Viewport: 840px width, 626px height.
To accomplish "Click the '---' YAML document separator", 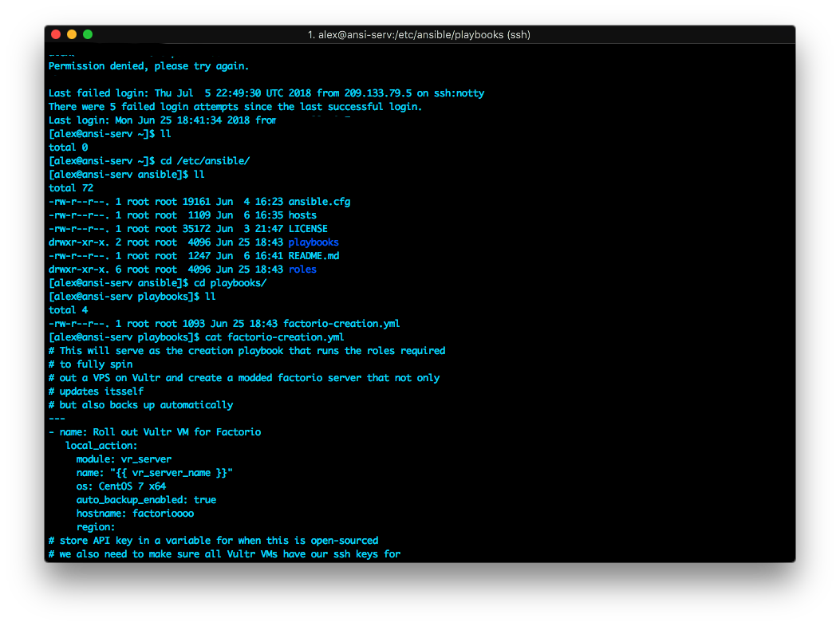I will tap(57, 419).
